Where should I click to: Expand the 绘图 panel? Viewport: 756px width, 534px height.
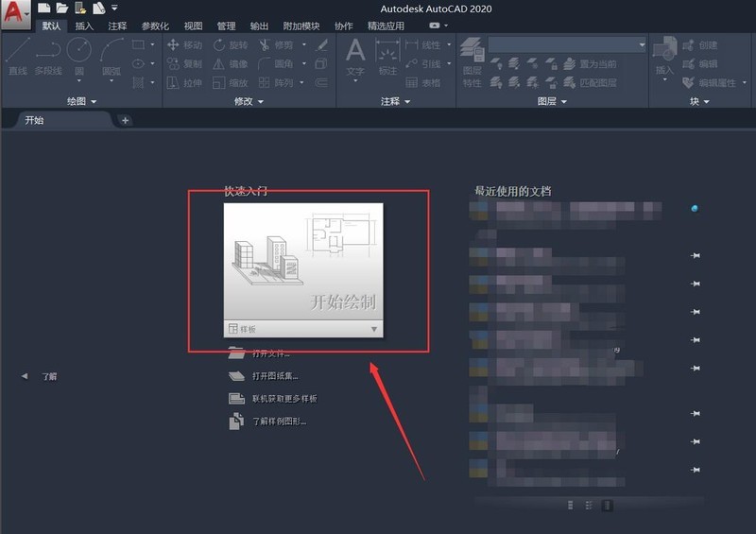(x=82, y=101)
